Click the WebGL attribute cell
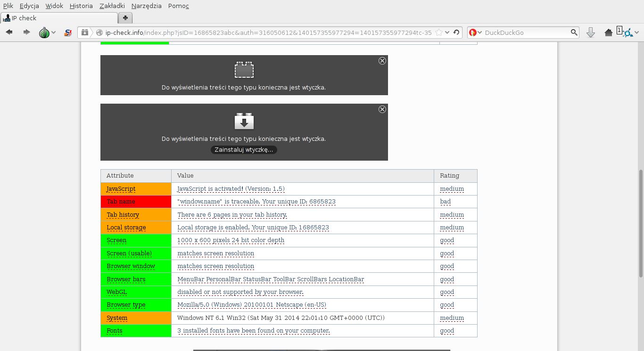644x351 pixels. pos(136,292)
